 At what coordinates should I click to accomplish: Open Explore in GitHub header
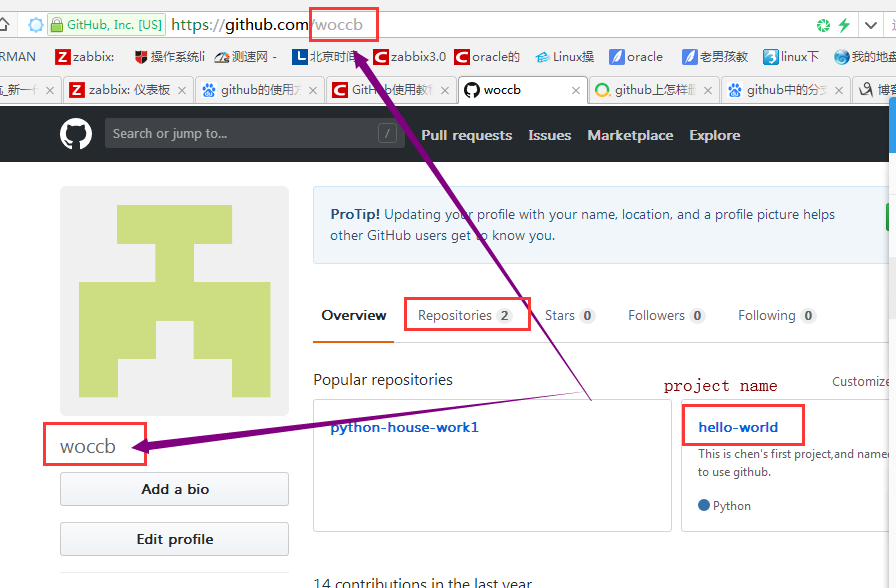coord(715,135)
